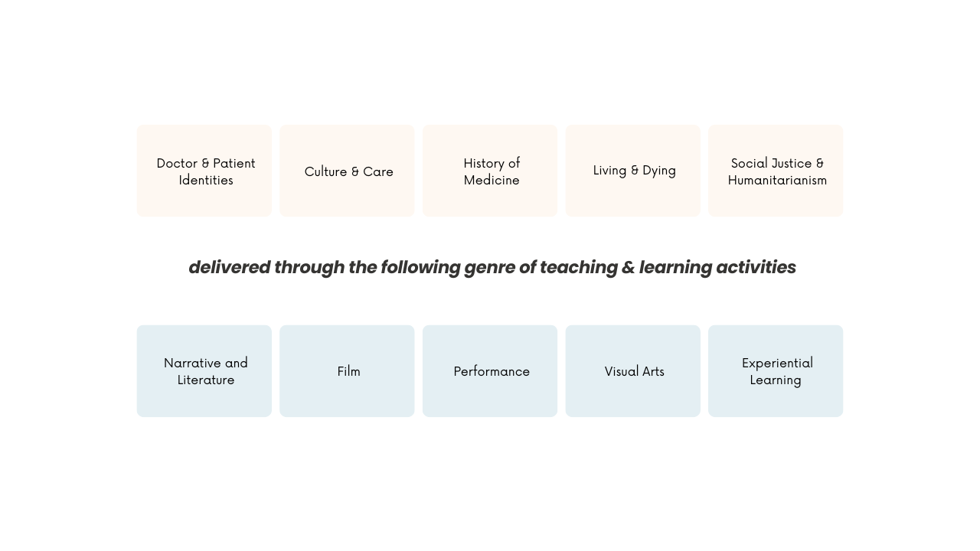The width and height of the screenshot is (980, 551).
Task: Choose the Living & Dying theme card
Action: [x=633, y=171]
